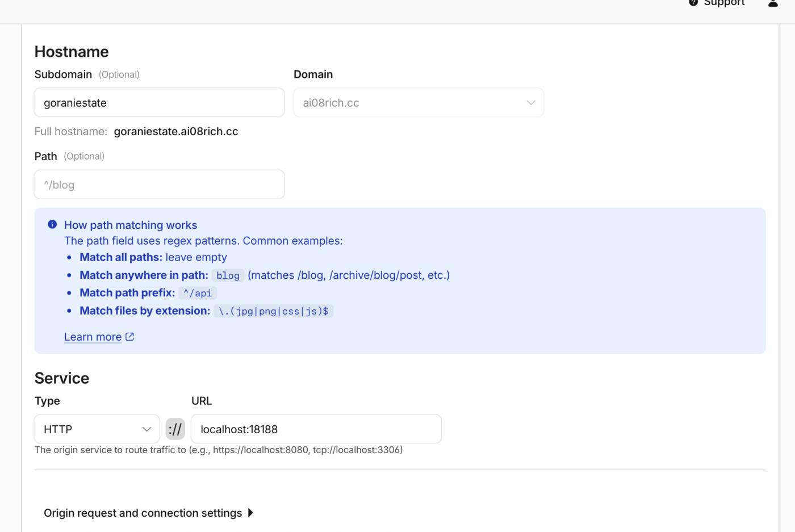Click the '\.(jpg|png|css|js)$' code example
This screenshot has height=532, width=795.
pos(273,311)
